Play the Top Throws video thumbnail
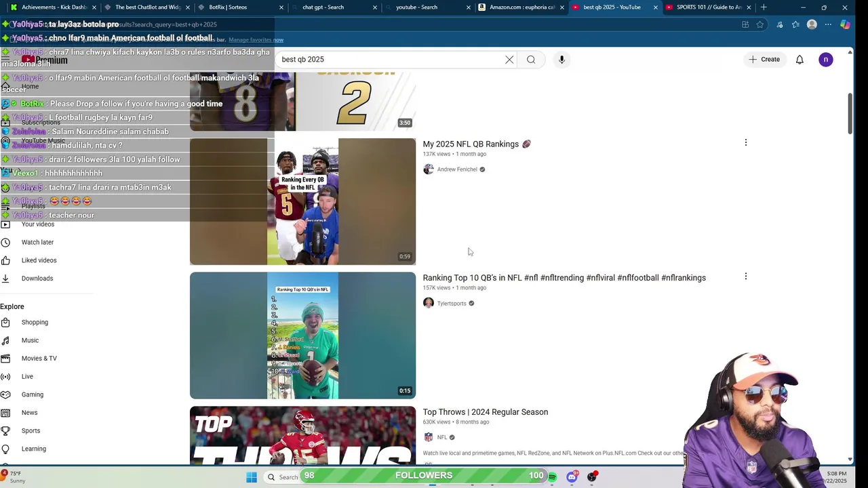The image size is (868, 488). [302, 435]
